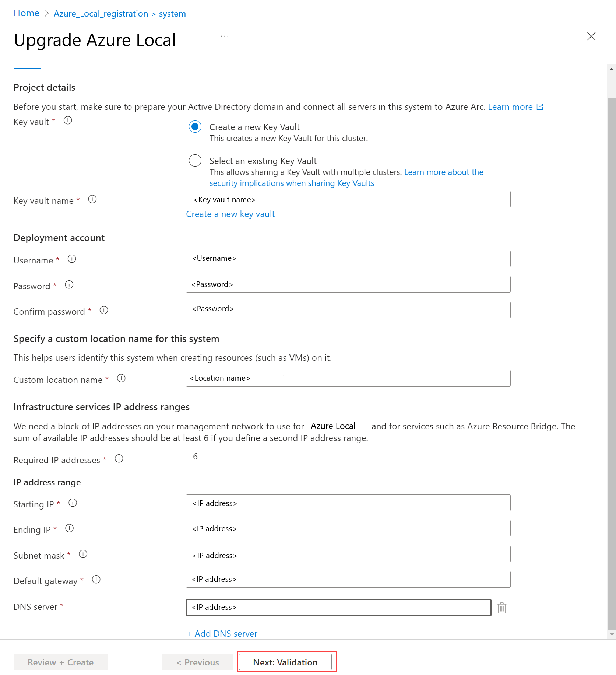The image size is (616, 675).
Task: Click the Custom location name info icon
Action: point(121,378)
